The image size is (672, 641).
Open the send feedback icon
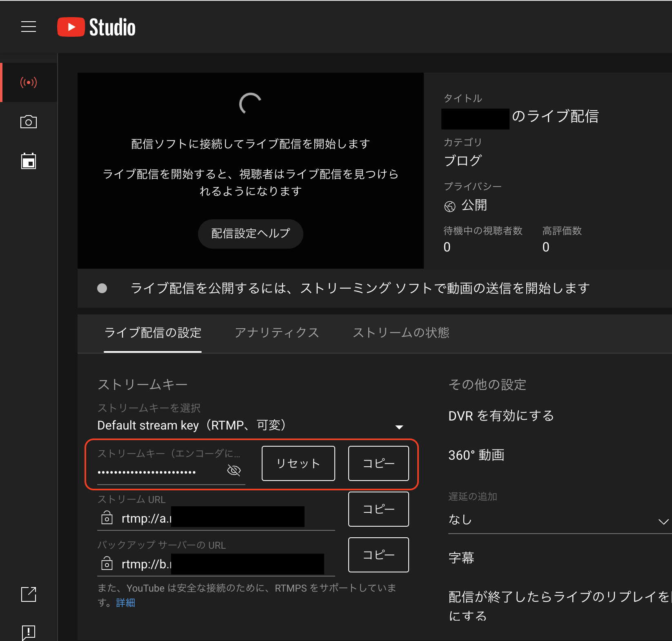pos(29,632)
